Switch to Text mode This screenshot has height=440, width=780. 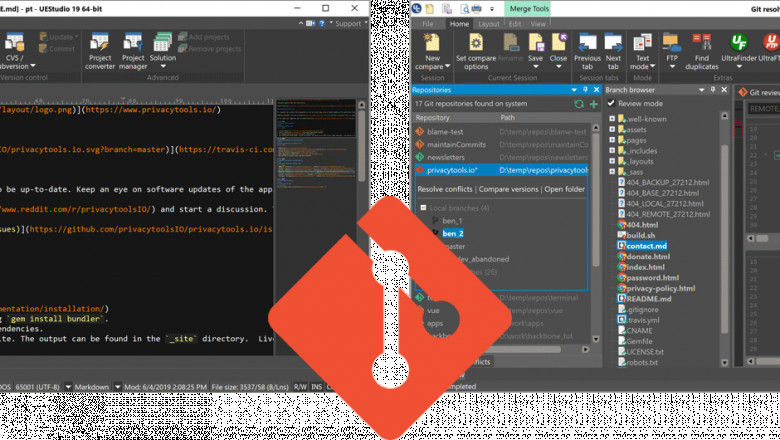tap(642, 52)
